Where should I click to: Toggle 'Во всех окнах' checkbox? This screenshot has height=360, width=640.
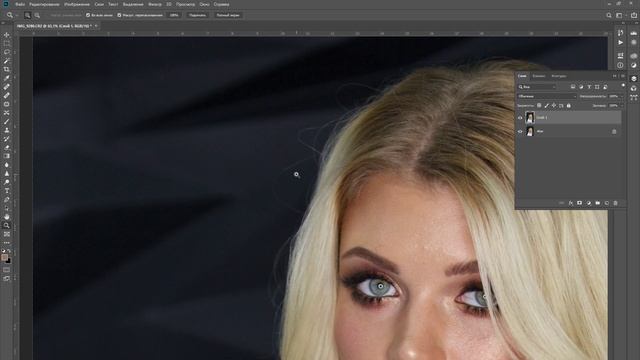pos(88,15)
